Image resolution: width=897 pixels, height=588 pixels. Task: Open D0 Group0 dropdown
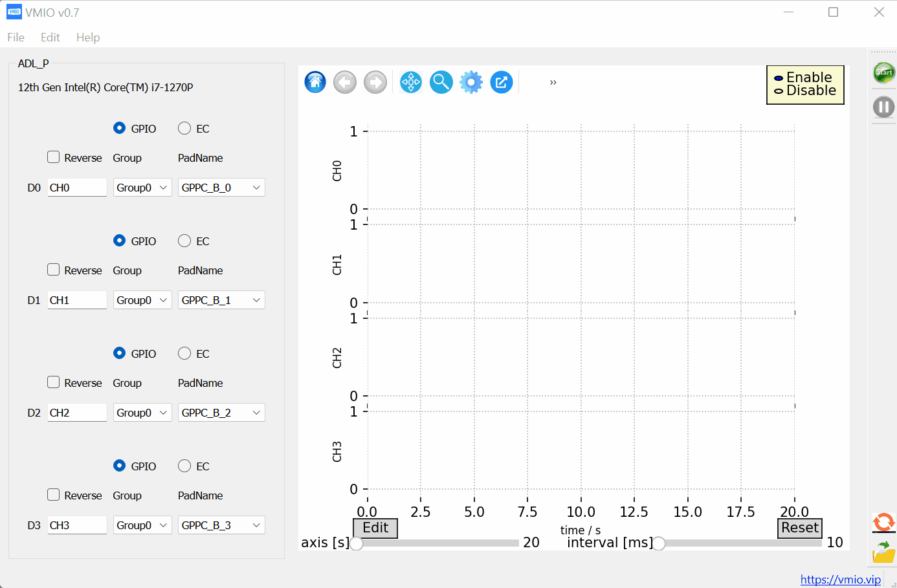pyautogui.click(x=142, y=188)
